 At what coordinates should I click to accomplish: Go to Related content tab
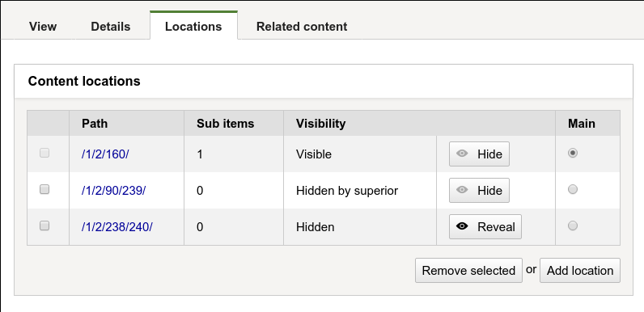coord(302,27)
